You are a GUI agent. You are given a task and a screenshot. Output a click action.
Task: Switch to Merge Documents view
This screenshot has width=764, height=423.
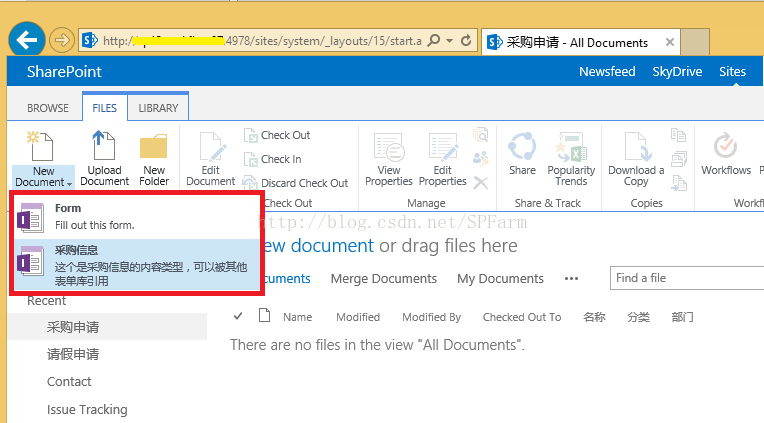point(383,278)
